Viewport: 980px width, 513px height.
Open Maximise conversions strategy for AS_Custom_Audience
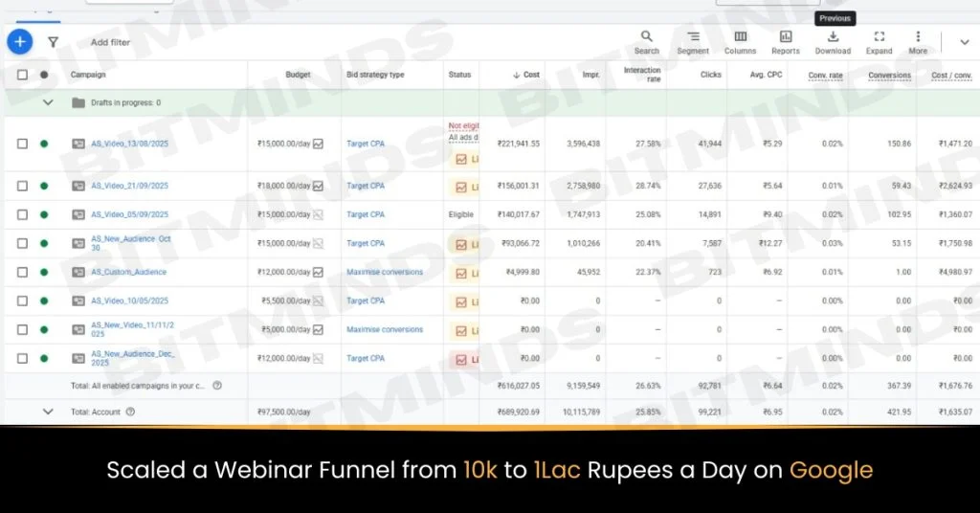tap(385, 272)
